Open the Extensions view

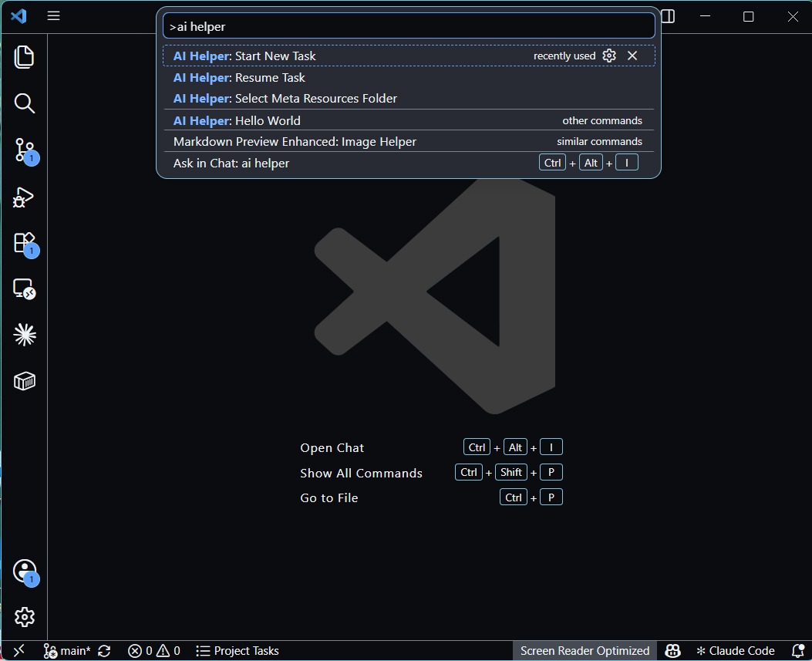[24, 243]
